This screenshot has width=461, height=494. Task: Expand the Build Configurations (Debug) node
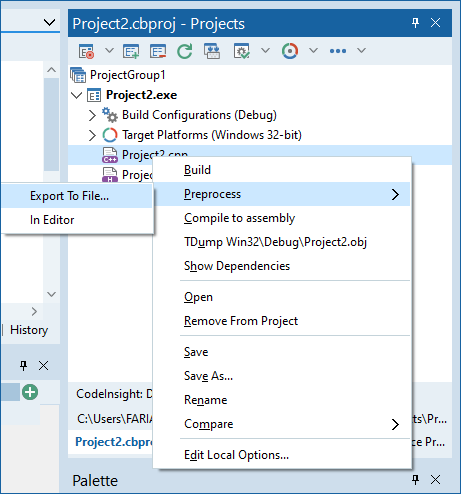(92, 115)
